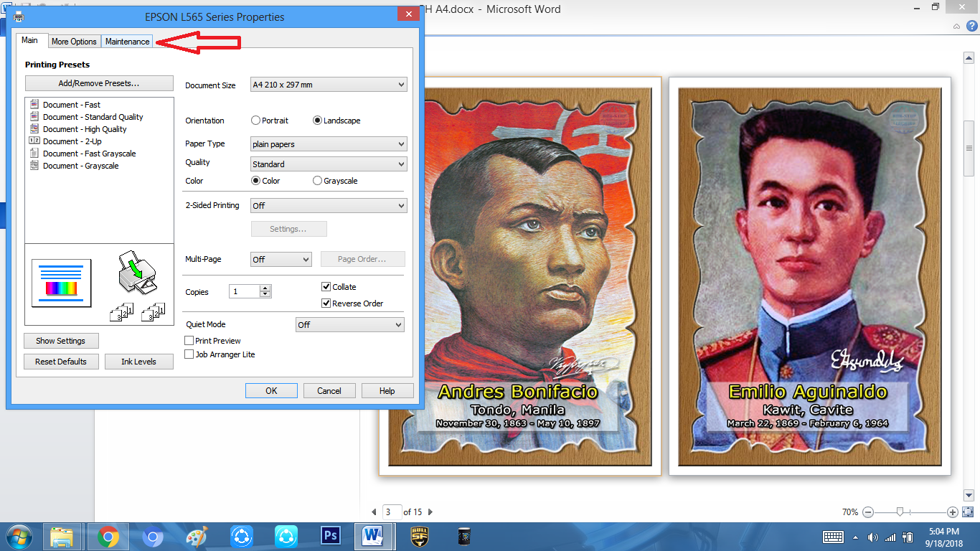
Task: Click the 70% zoom level in Word
Action: tap(850, 512)
